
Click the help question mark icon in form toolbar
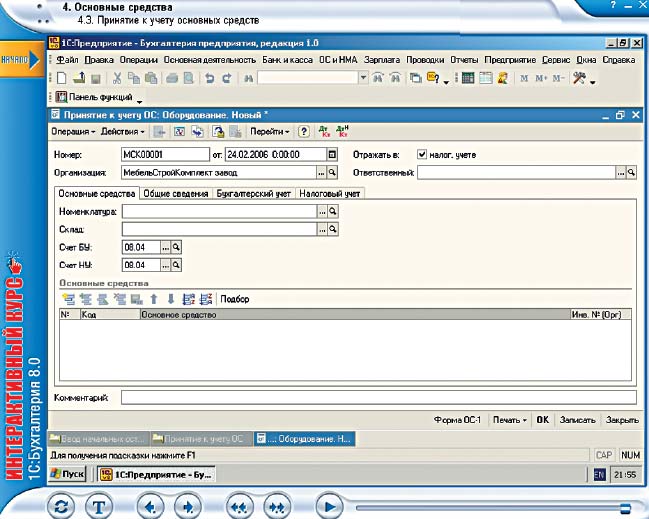303,131
